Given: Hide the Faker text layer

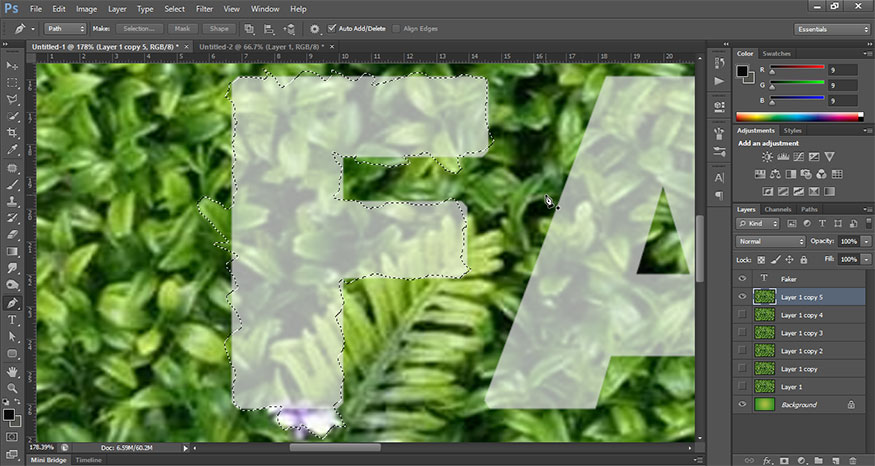Looking at the screenshot, I should tap(741, 278).
